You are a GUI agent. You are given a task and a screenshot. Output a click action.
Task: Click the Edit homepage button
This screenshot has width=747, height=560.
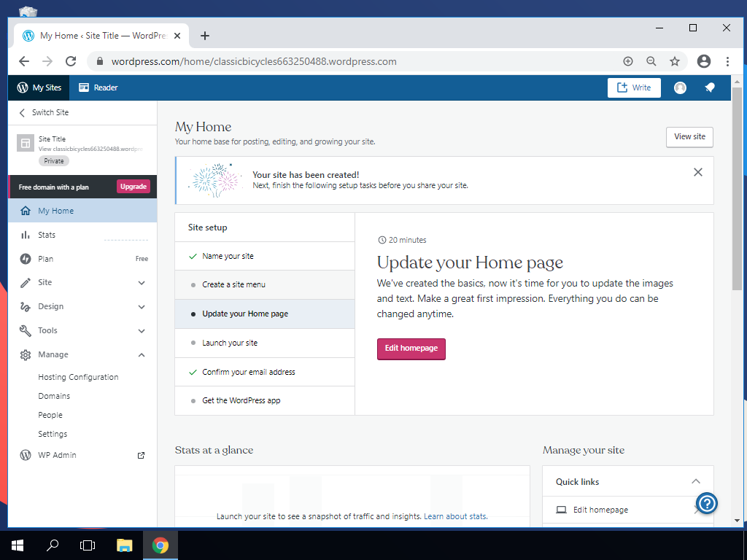(411, 349)
